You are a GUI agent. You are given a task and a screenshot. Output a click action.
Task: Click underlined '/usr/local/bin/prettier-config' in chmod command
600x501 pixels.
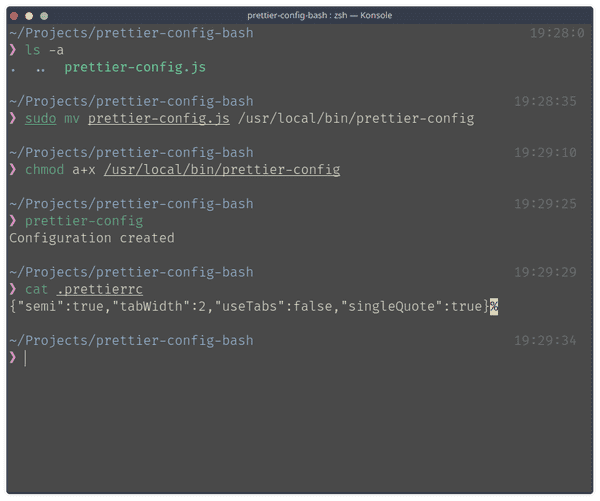tap(222, 170)
